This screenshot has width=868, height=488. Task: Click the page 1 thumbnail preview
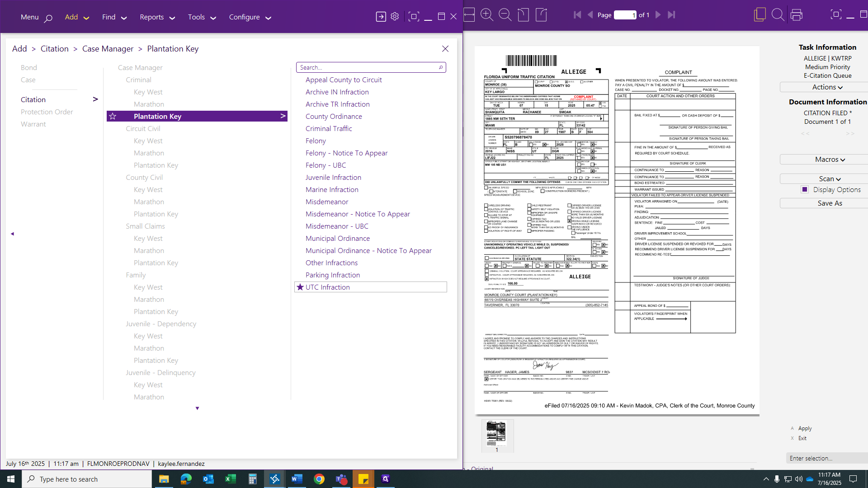(x=496, y=434)
